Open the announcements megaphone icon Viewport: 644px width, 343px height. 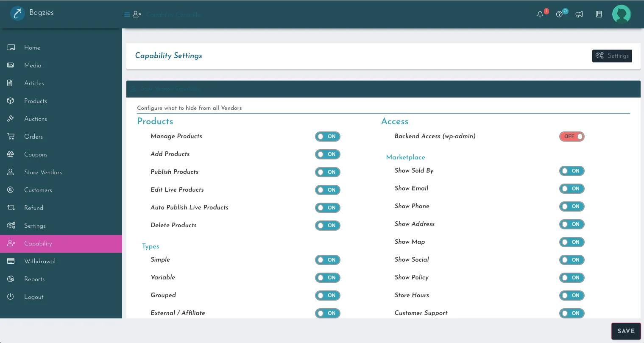[x=579, y=14]
